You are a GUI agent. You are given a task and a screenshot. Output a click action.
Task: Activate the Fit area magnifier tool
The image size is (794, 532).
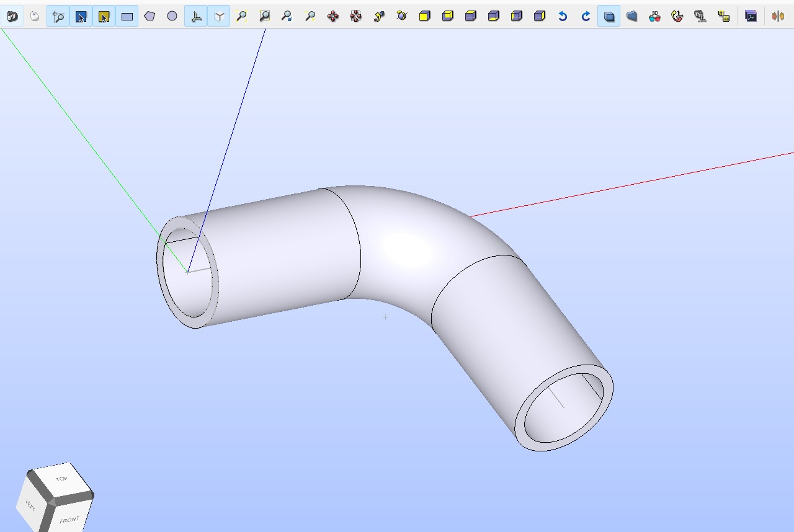[264, 16]
